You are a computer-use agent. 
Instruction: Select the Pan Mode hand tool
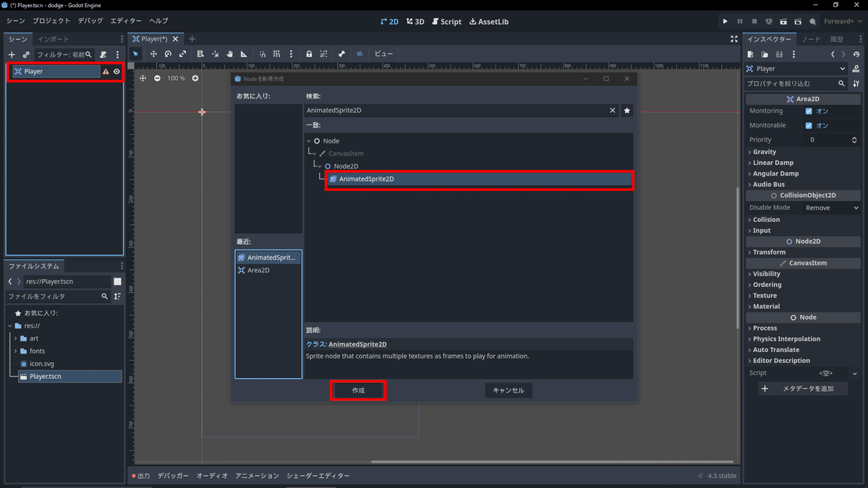point(229,53)
